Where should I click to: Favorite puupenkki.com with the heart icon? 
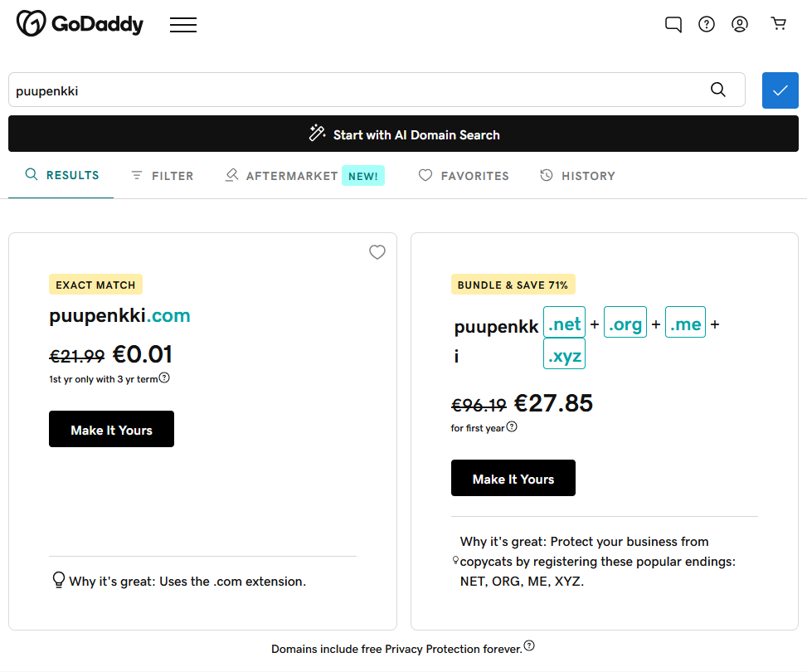coord(377,252)
